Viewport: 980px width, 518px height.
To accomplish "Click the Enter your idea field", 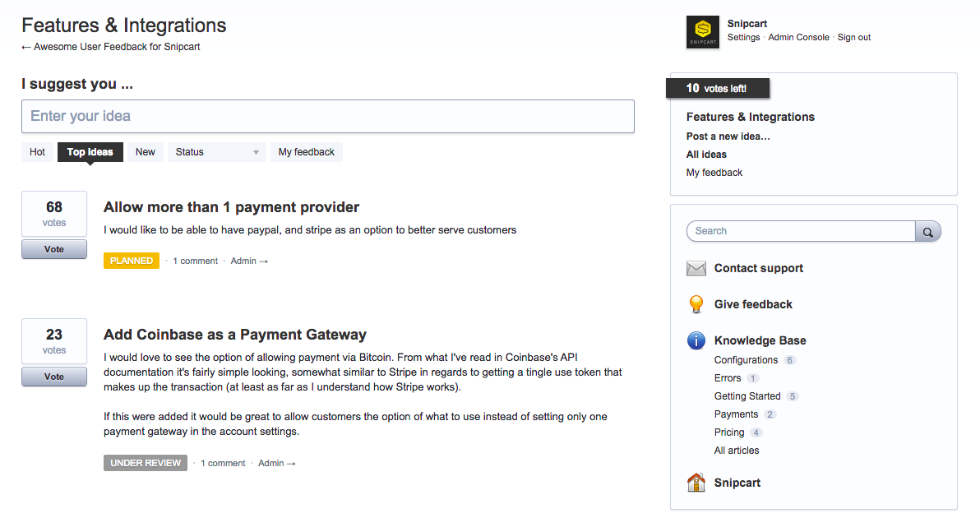I will coord(328,116).
